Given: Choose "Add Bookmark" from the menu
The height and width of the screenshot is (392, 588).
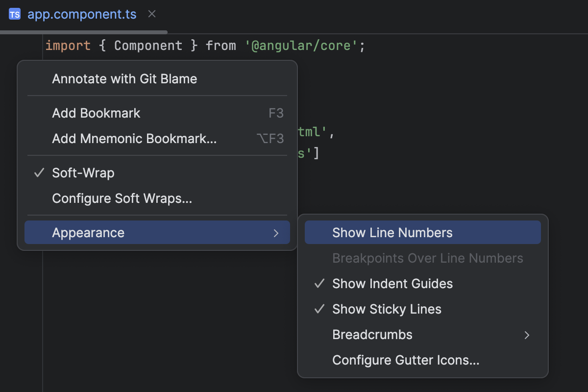Looking at the screenshot, I should point(96,113).
